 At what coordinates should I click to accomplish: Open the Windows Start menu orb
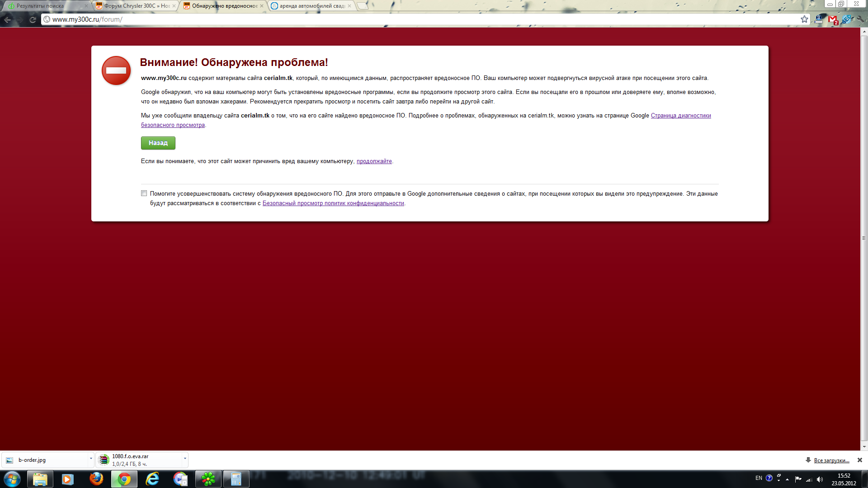coord(12,479)
